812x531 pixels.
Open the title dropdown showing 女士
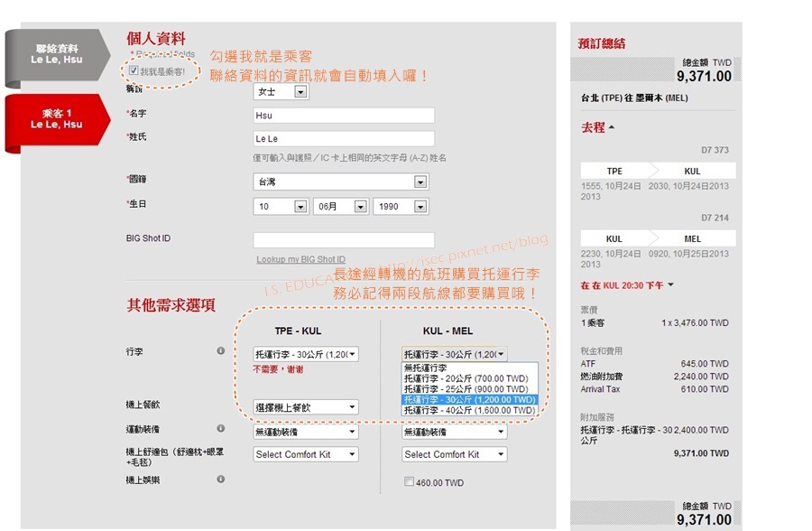tap(281, 92)
